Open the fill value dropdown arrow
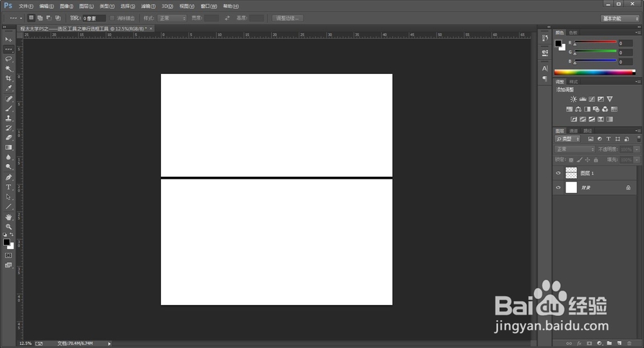This screenshot has width=644, height=348. pos(637,160)
